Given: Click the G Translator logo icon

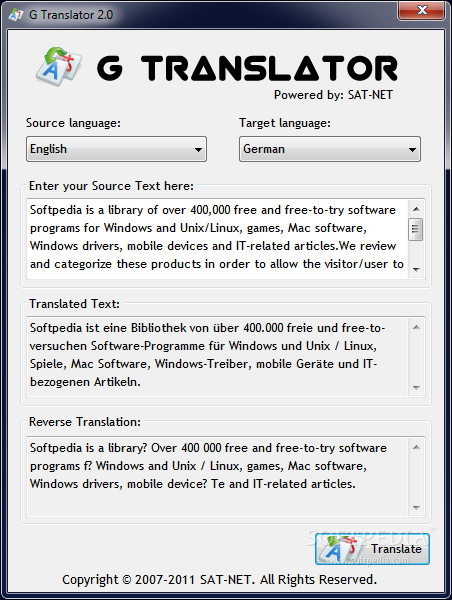Looking at the screenshot, I should tap(58, 66).
